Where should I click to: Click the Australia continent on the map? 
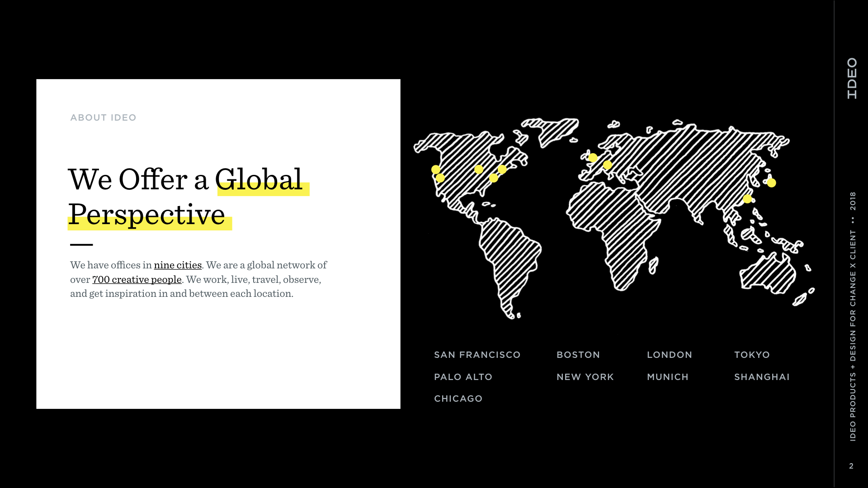tap(767, 273)
